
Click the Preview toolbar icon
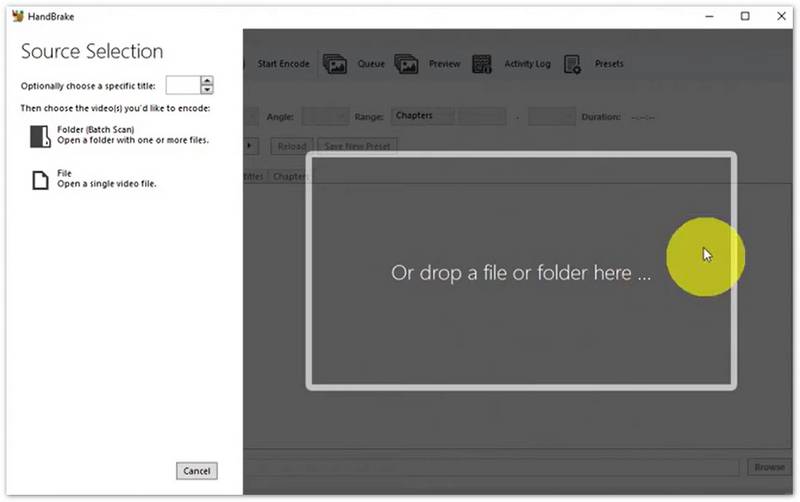click(406, 64)
